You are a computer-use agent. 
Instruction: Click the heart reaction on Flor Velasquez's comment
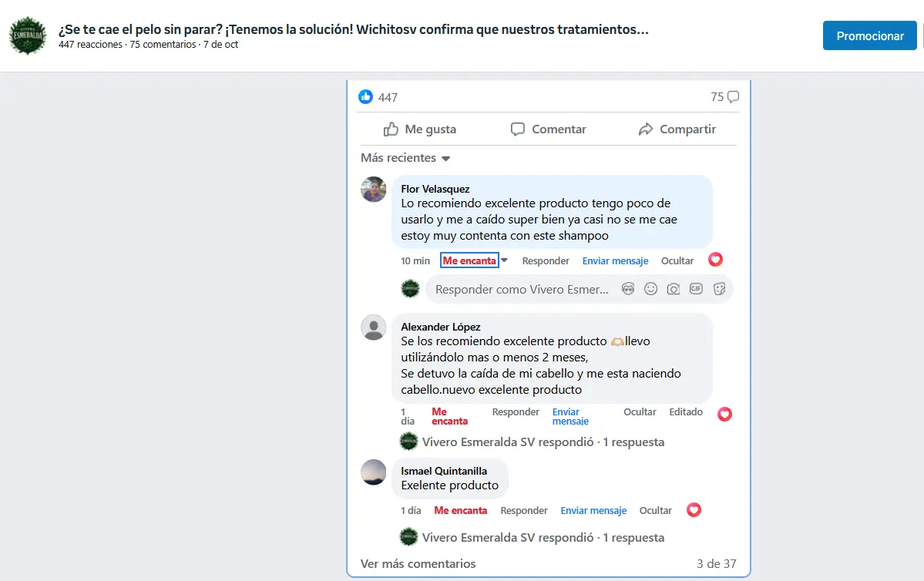(x=715, y=259)
